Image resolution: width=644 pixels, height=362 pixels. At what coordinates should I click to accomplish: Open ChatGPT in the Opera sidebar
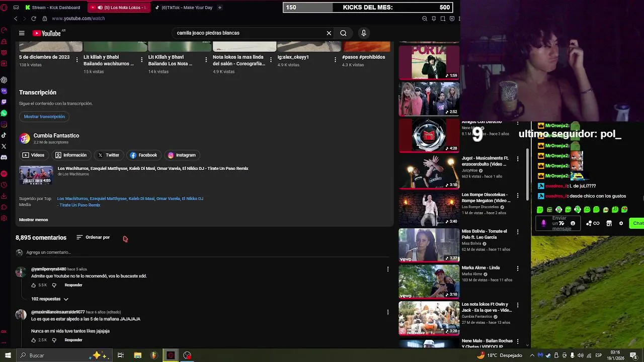(4, 80)
